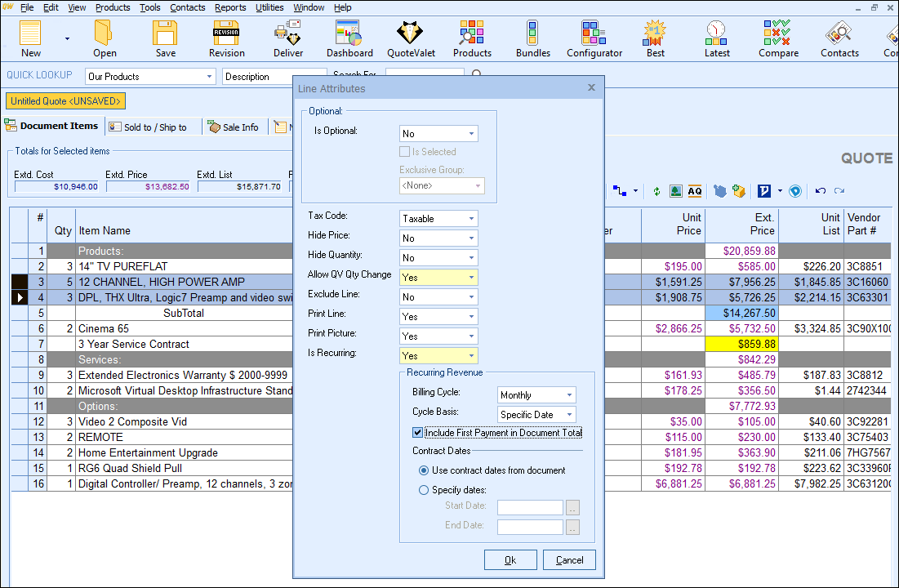Open the Dashboard view
This screenshot has width=899, height=588.
(x=349, y=39)
